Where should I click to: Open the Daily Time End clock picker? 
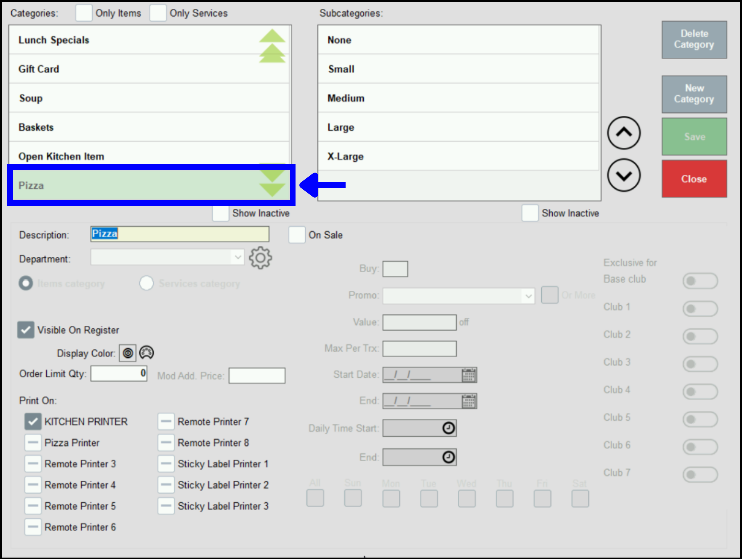coord(447,457)
